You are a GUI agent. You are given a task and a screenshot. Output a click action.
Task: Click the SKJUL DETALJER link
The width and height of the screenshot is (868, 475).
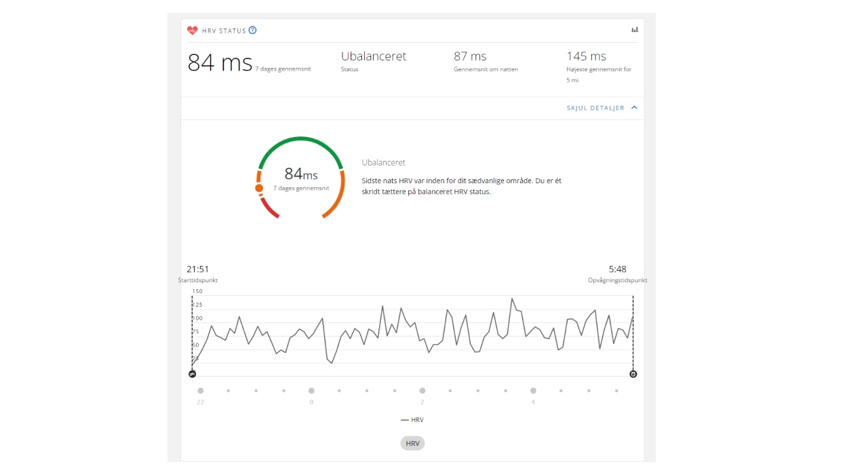[595, 108]
